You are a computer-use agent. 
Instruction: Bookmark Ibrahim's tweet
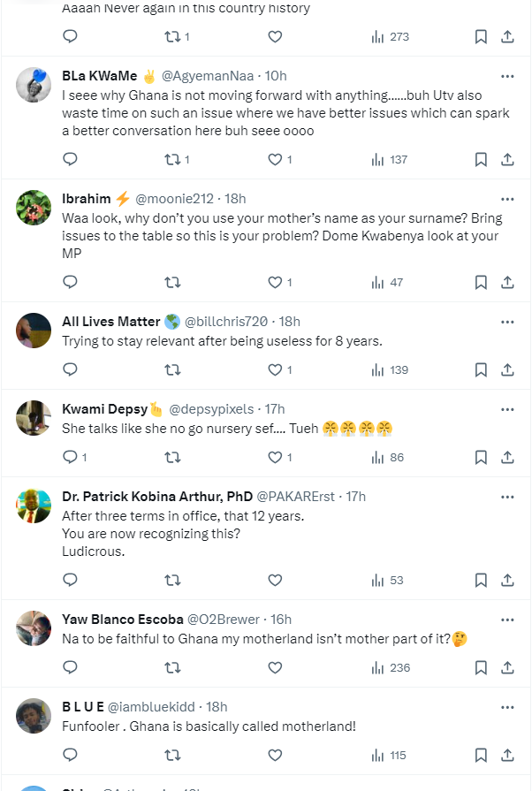click(x=481, y=282)
